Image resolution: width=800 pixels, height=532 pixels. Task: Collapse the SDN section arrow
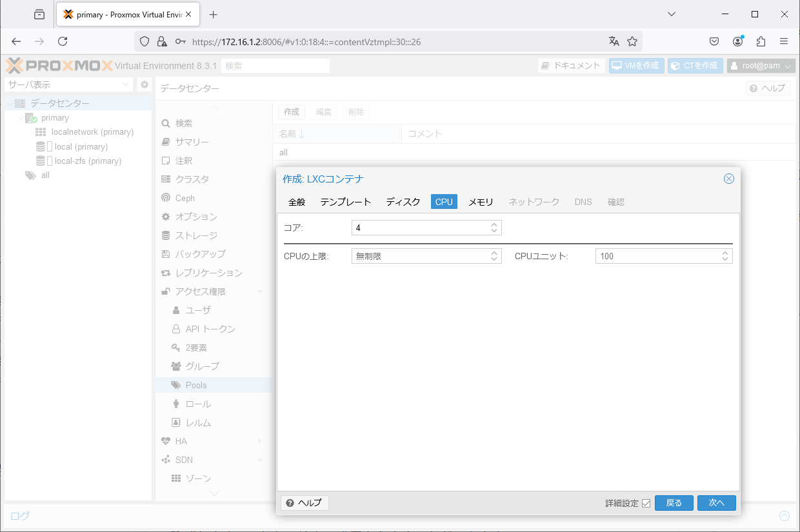click(x=260, y=460)
